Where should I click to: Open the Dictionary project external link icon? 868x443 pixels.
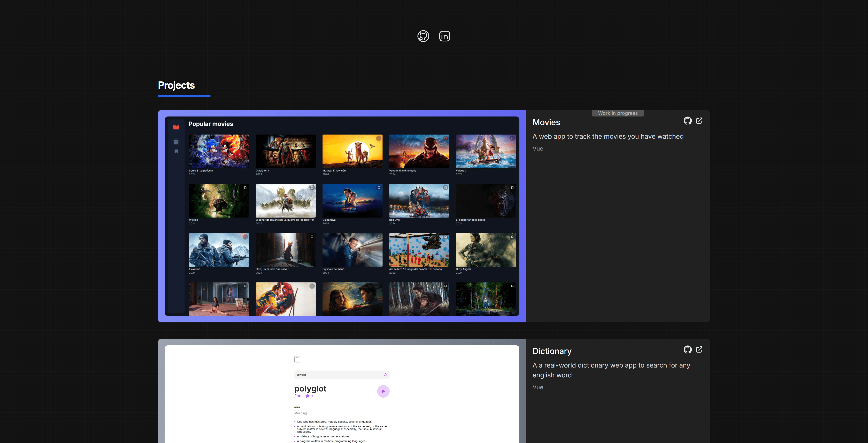(x=699, y=349)
